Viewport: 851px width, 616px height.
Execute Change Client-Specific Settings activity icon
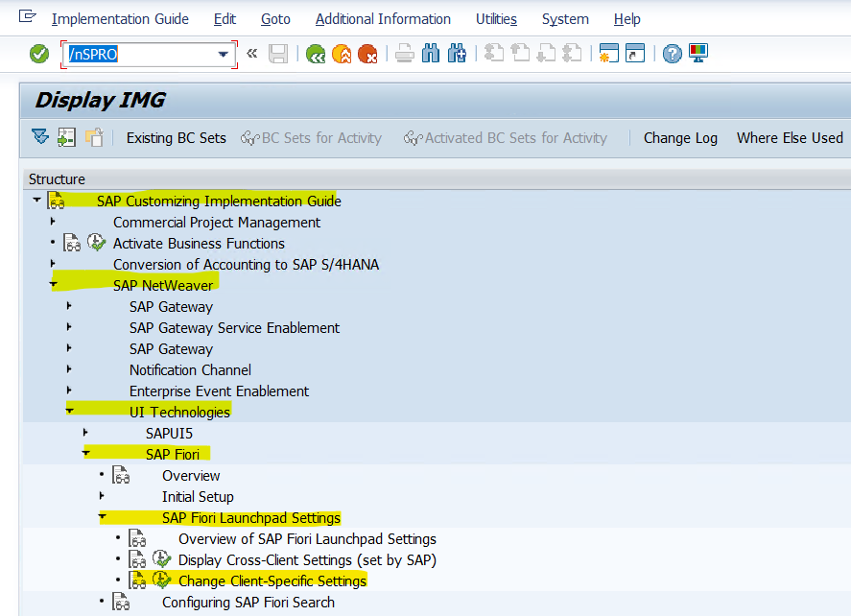click(162, 580)
